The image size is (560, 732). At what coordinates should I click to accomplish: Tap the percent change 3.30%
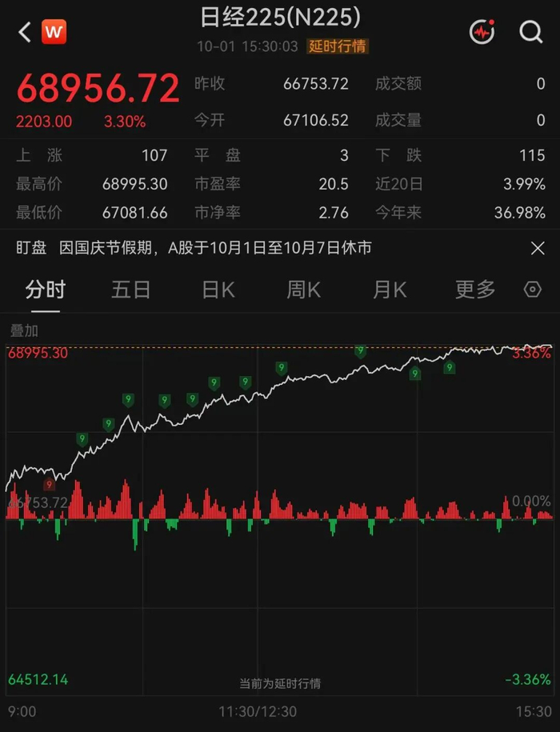pos(125,122)
